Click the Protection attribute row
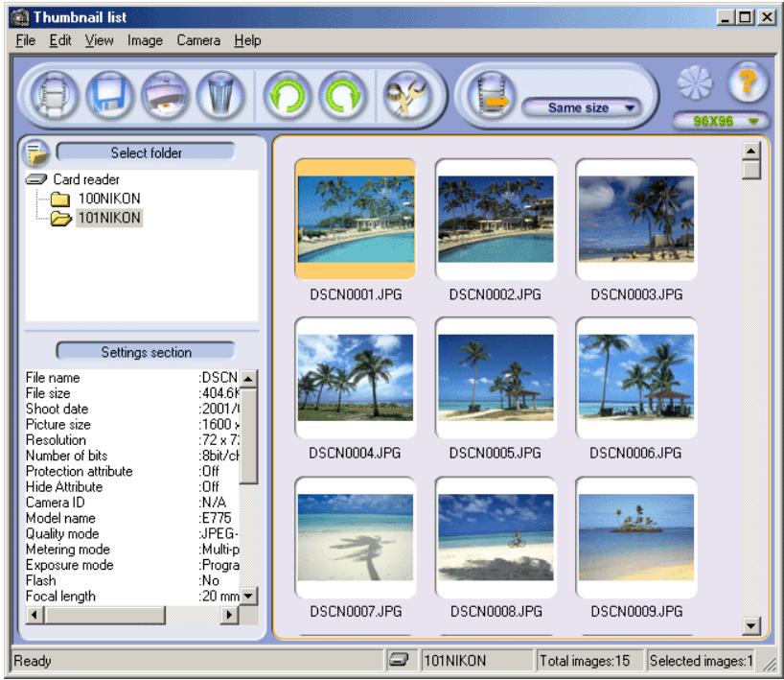This screenshot has width=784, height=680. pyautogui.click(x=132, y=471)
